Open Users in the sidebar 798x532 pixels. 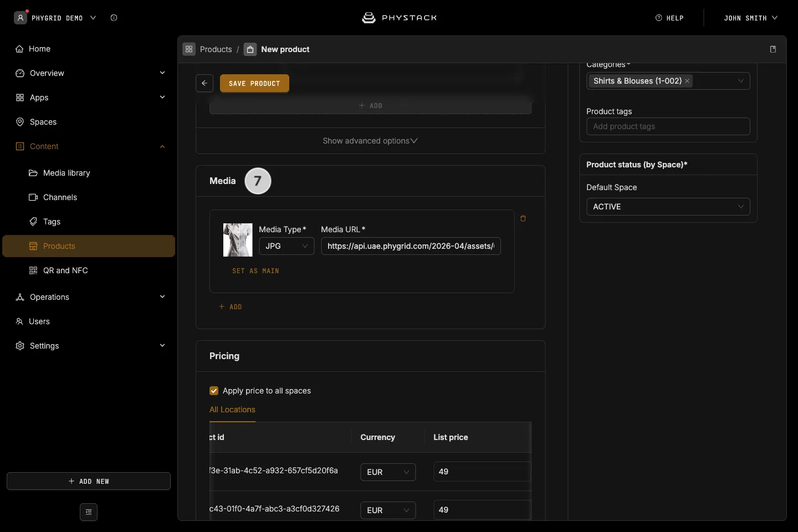89,321
